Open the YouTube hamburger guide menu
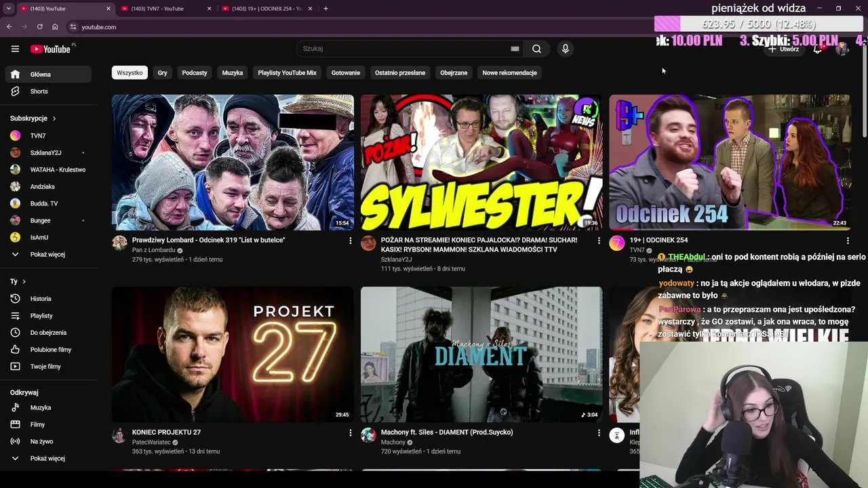This screenshot has width=868, height=488. [15, 49]
